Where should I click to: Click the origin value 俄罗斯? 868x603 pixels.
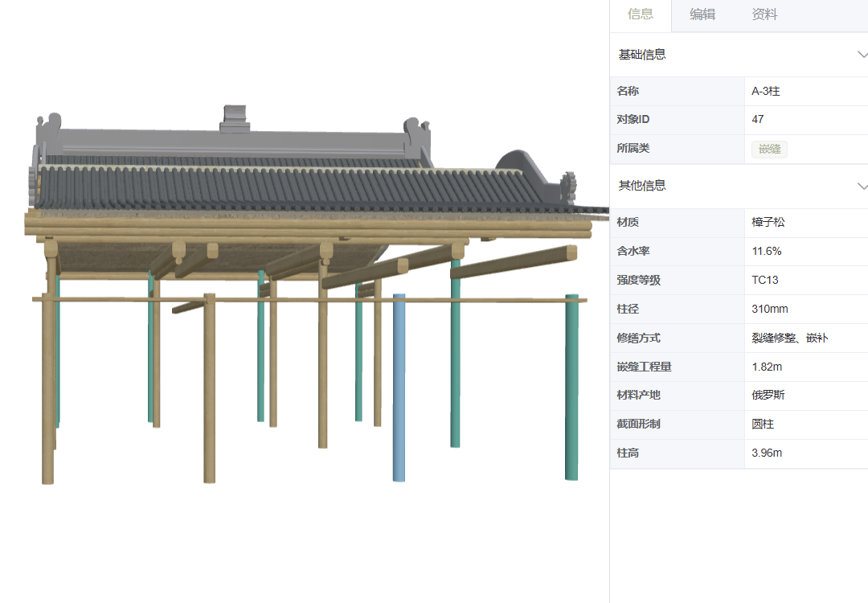(768, 395)
